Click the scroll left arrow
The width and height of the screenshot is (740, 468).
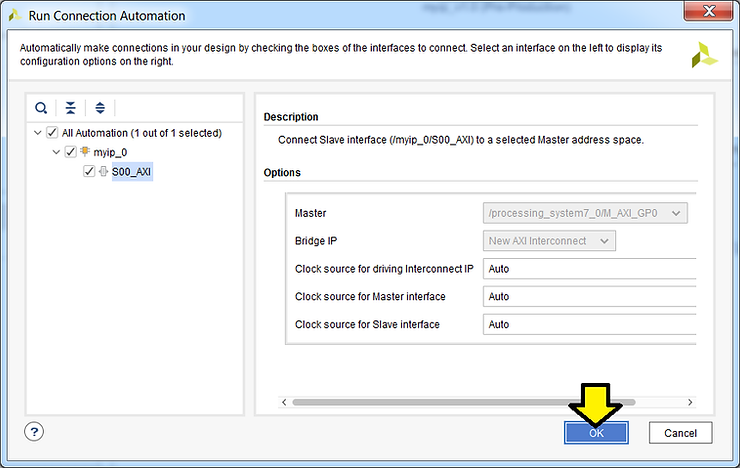click(284, 402)
